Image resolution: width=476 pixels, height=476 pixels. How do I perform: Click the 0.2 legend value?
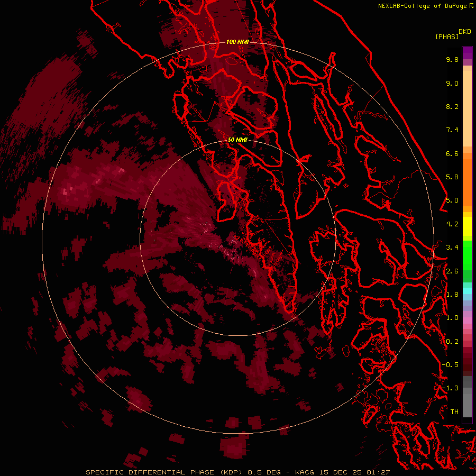pos(452,342)
